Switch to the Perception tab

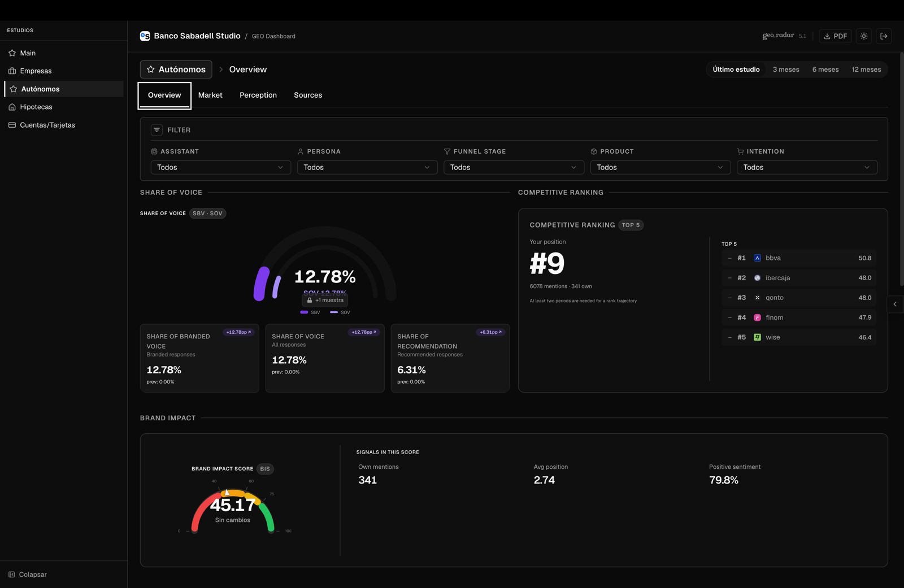(258, 95)
